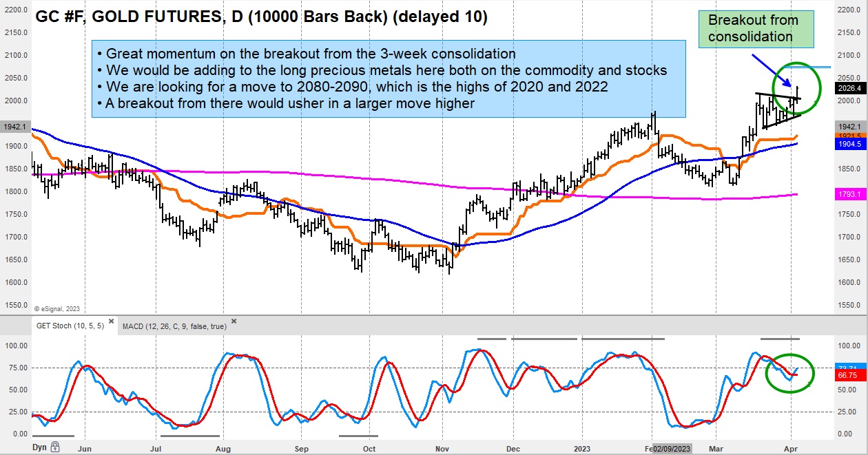Select the 02/09/2023 date marker on the time axis
The width and height of the screenshot is (868, 455).
click(672, 447)
